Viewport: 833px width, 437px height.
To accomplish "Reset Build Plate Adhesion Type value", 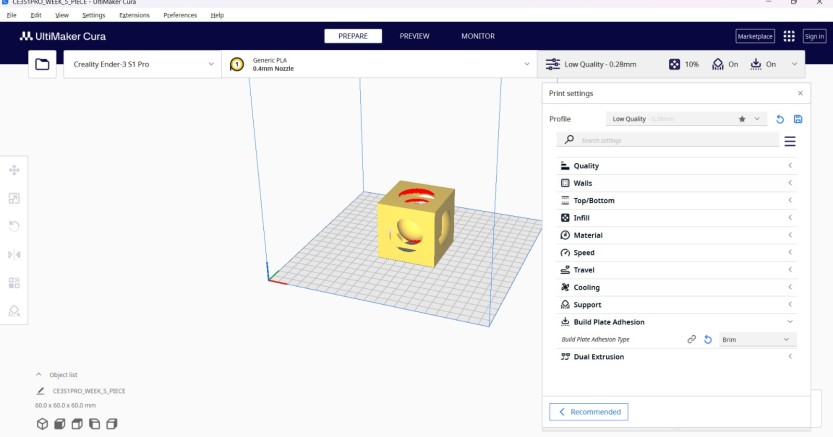I will pyautogui.click(x=708, y=339).
